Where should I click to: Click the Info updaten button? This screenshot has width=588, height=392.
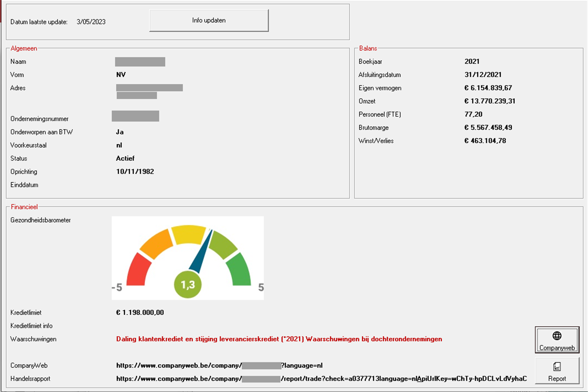point(209,21)
